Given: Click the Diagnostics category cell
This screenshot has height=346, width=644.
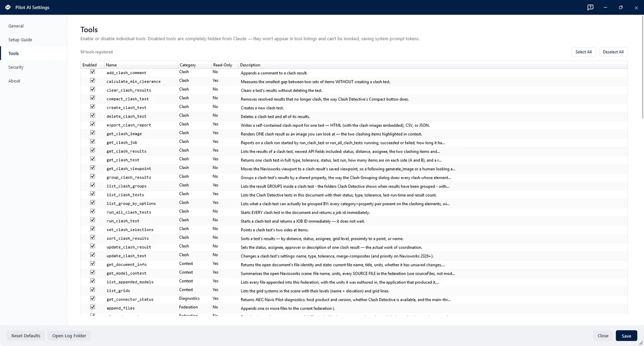Looking at the screenshot, I should [x=189, y=299].
